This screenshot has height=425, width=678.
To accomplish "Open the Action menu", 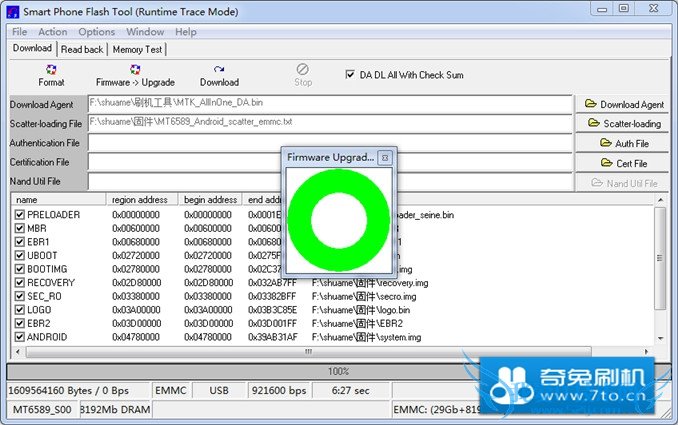I will coord(53,32).
